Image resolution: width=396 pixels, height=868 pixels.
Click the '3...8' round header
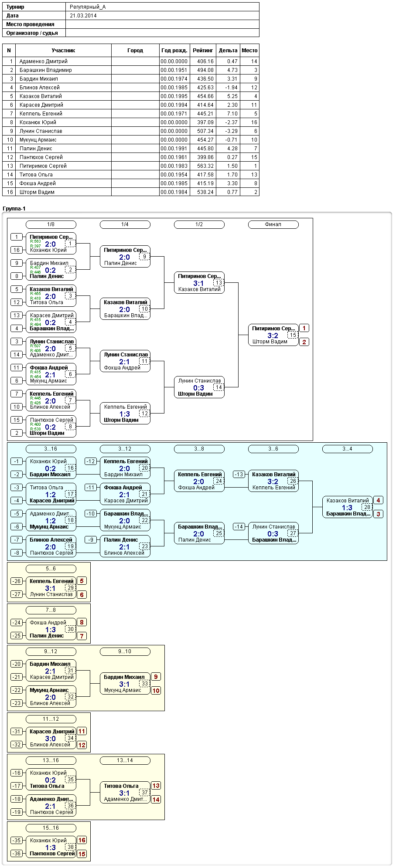click(199, 449)
